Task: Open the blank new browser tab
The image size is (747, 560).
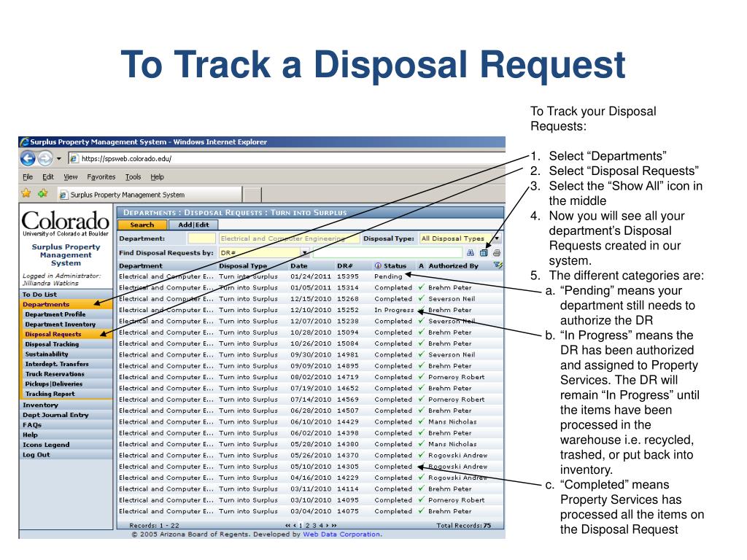Action: pyautogui.click(x=252, y=195)
